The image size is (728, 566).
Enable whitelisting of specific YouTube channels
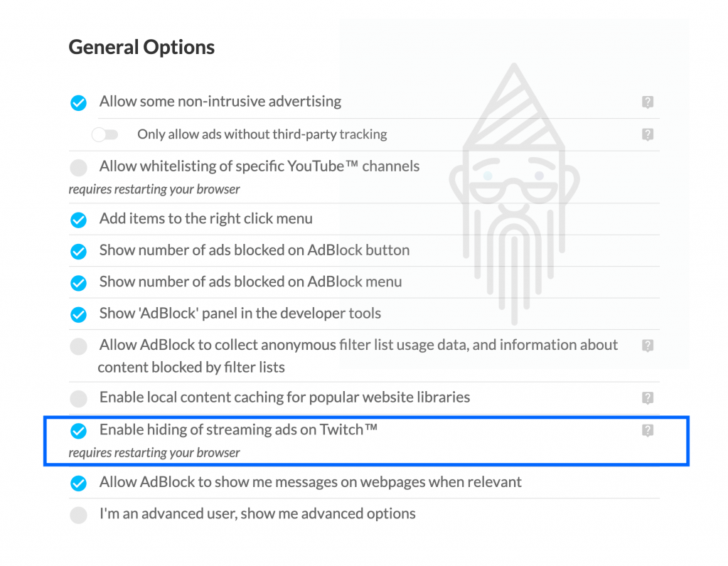coord(78,167)
